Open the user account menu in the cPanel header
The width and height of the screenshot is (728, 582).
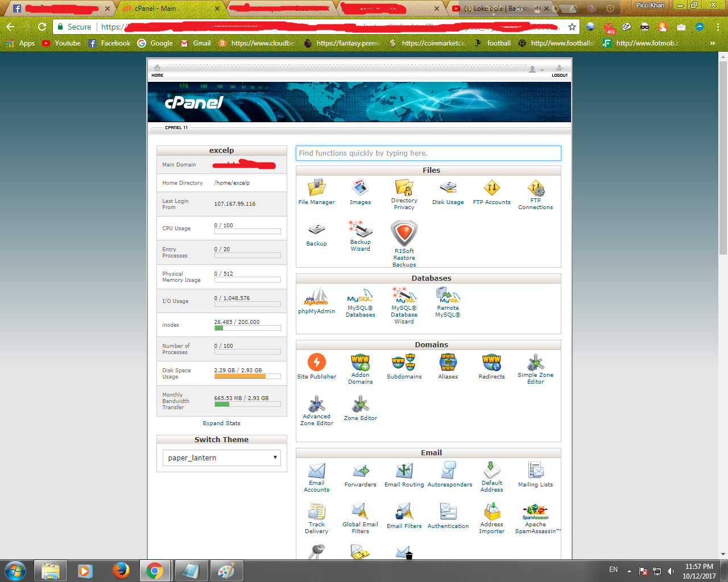[x=536, y=69]
